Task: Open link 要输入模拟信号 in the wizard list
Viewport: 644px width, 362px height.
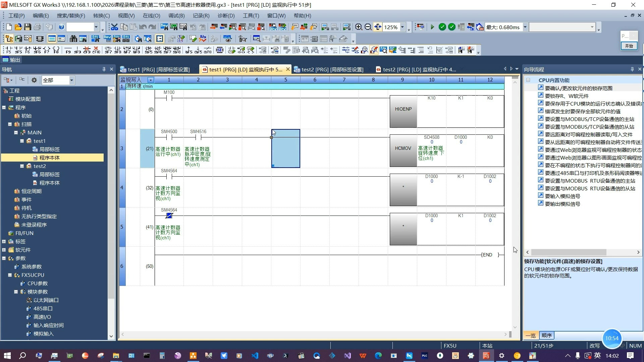Action: tap(562, 196)
